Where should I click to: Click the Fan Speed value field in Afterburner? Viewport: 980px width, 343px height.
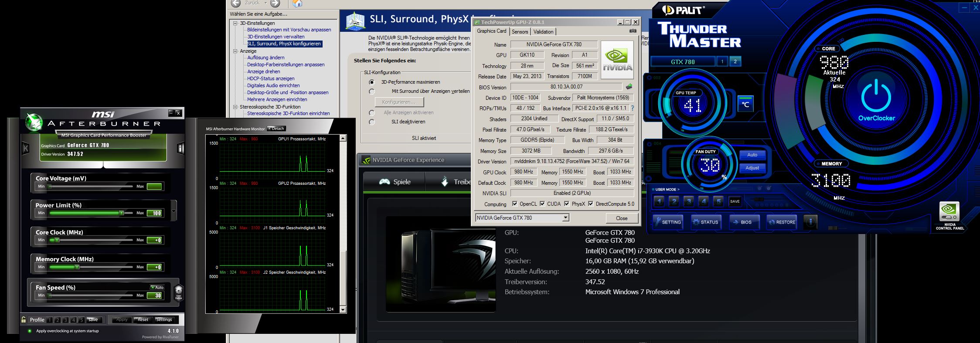coord(154,295)
